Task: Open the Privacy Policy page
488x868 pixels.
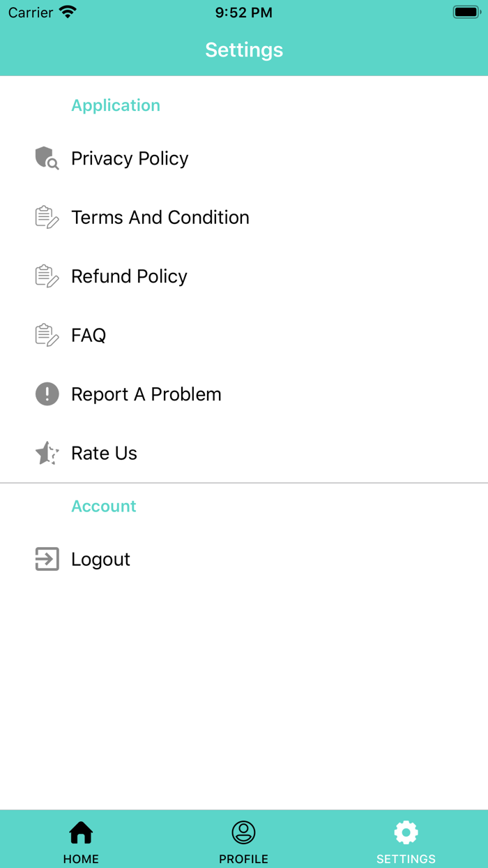Action: [130, 158]
